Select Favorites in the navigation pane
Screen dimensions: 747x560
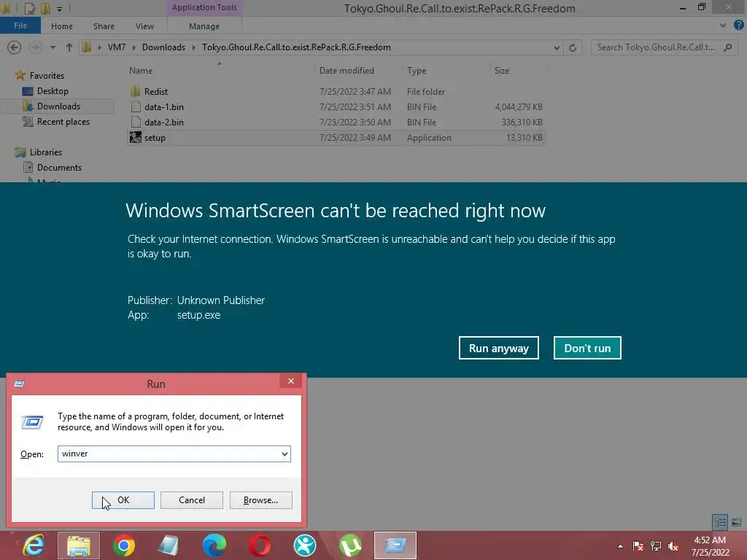coord(47,75)
